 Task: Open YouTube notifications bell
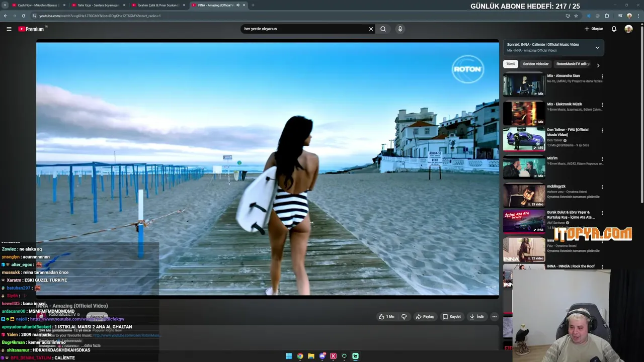[614, 29]
